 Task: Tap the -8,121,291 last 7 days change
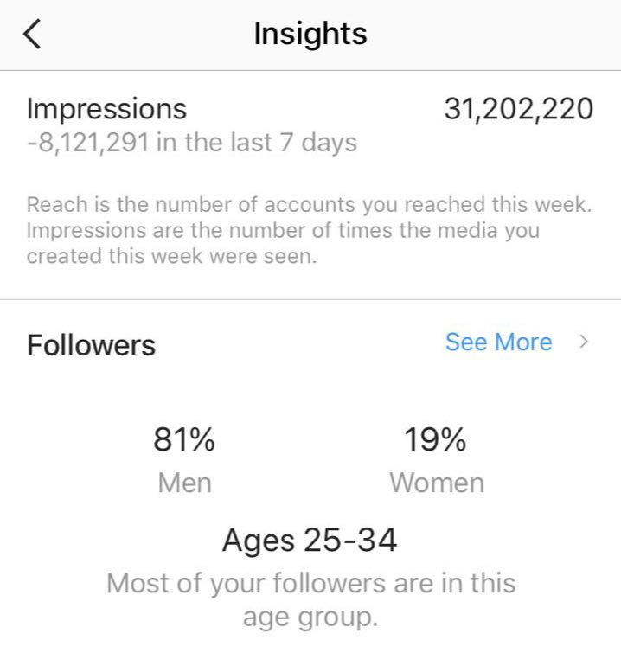[x=86, y=142]
